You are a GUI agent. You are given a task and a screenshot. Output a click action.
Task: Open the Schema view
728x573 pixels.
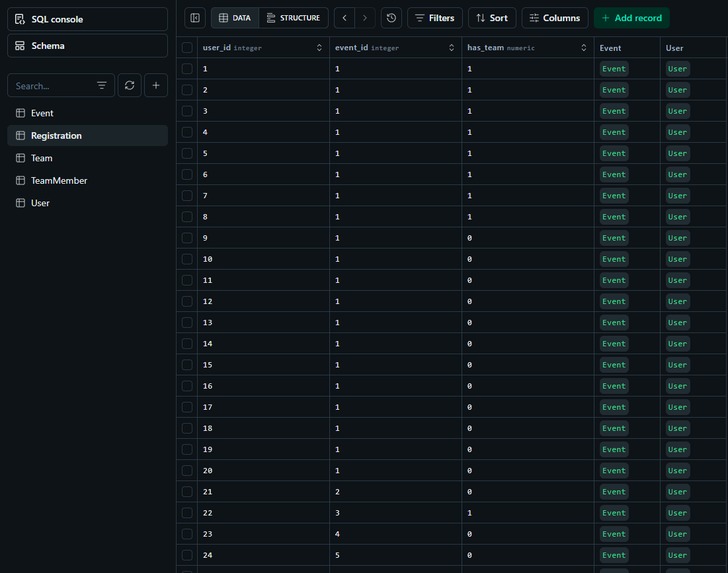tap(87, 46)
